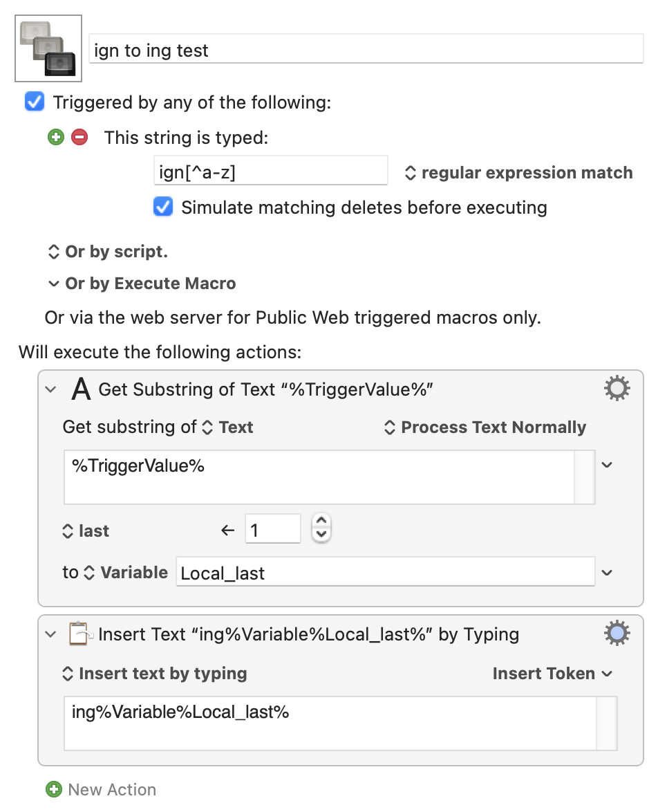Remove the typed string trigger
This screenshot has width=658, height=812.
(79, 137)
